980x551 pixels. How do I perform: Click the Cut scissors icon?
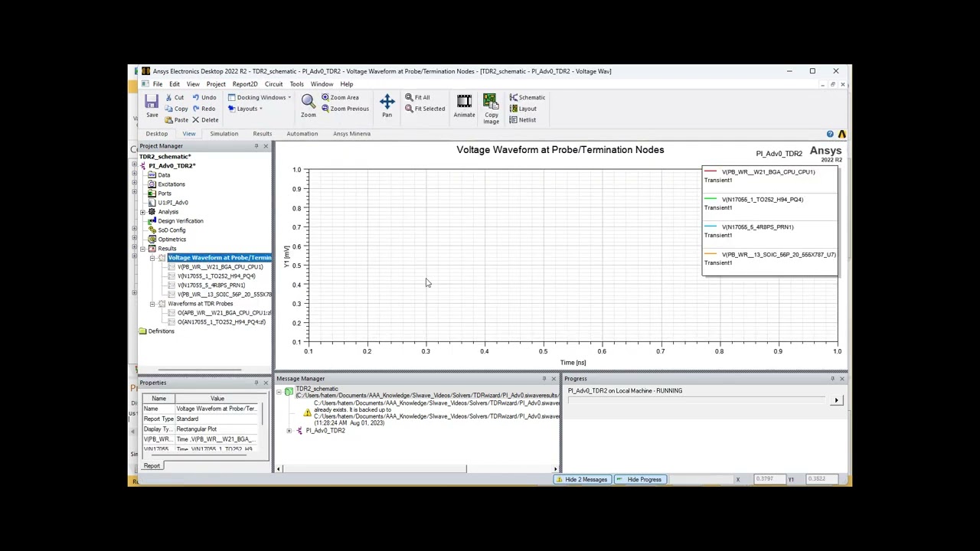(168, 97)
